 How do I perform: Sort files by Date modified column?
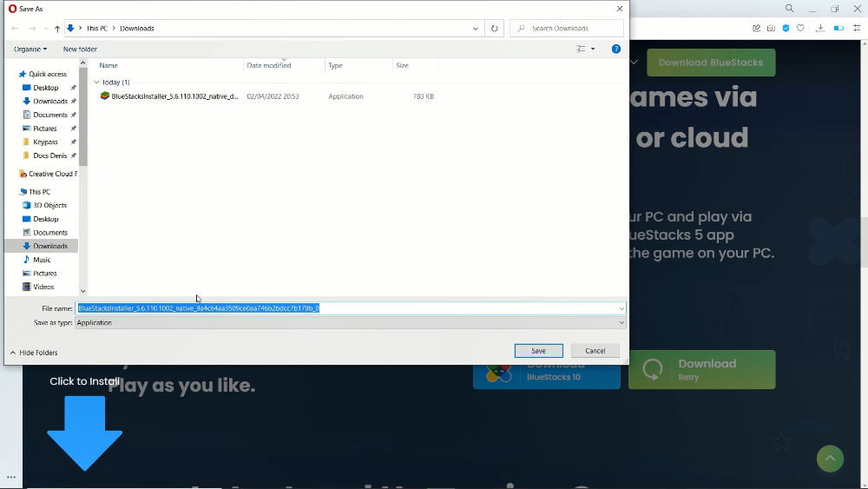[x=269, y=65]
